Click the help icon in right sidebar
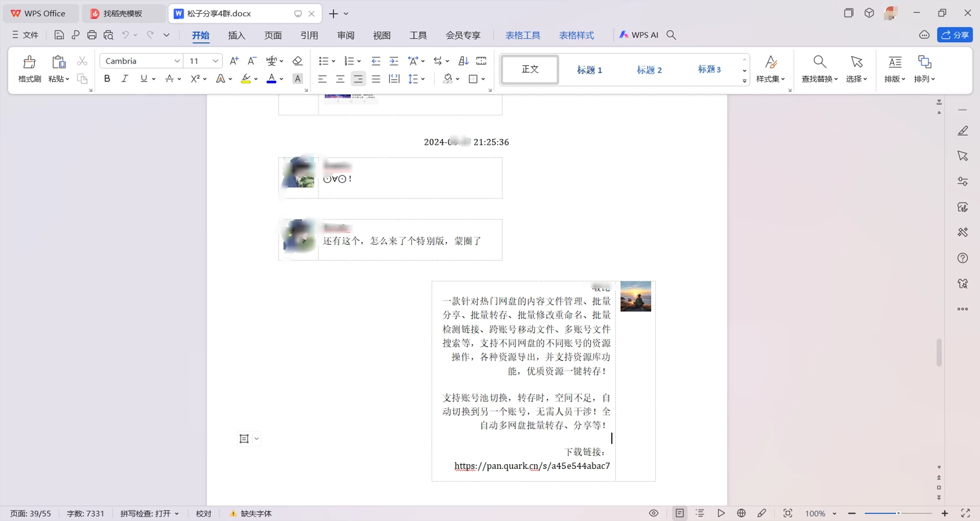This screenshot has width=980, height=521. coord(962,258)
